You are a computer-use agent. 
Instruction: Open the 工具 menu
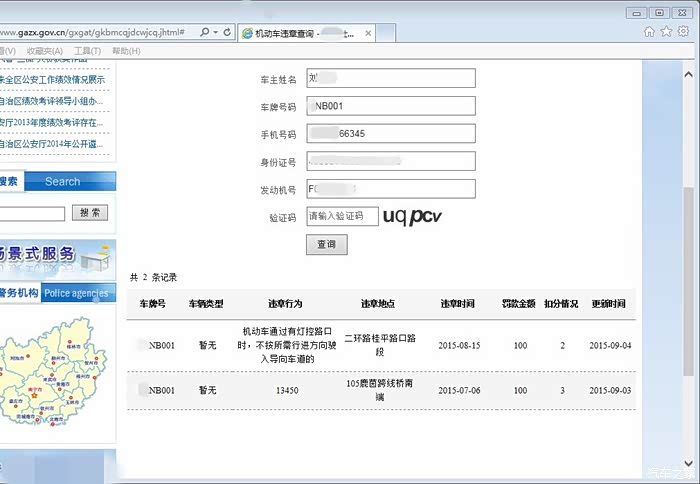click(87, 50)
